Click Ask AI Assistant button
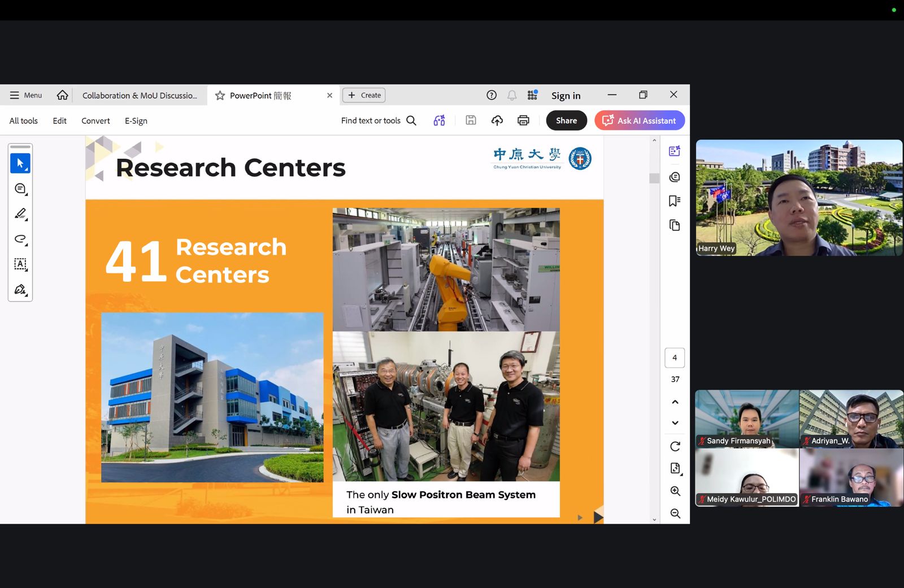This screenshot has width=904, height=588. pos(639,120)
